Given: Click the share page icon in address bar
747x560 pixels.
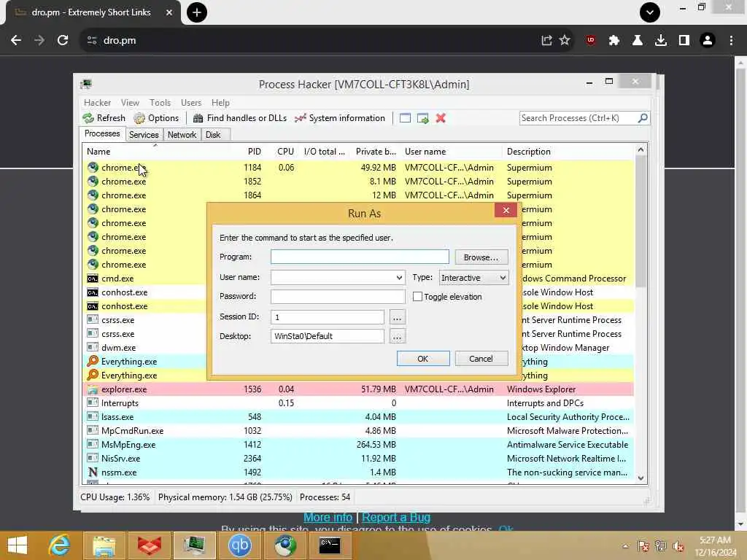Looking at the screenshot, I should tap(546, 41).
